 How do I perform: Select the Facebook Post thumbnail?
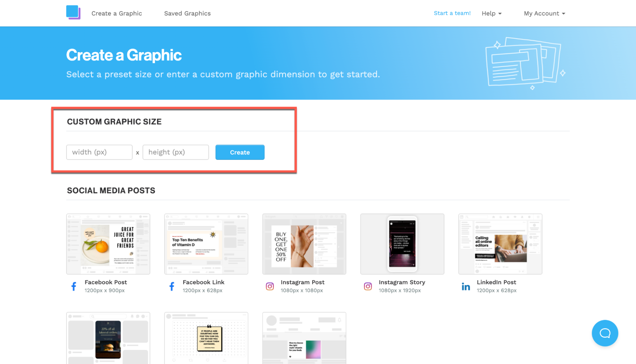click(x=108, y=244)
